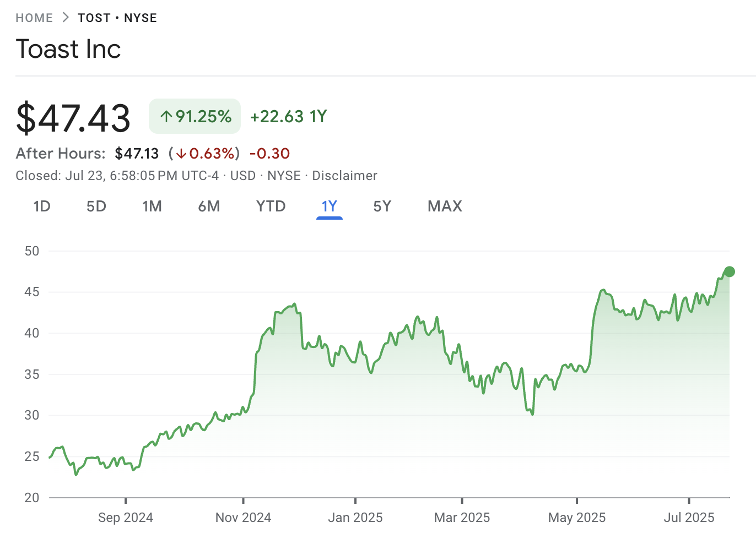Screen dimensions: 756x544
Task: Click the Sep 2024 axis label
Action: tap(126, 518)
